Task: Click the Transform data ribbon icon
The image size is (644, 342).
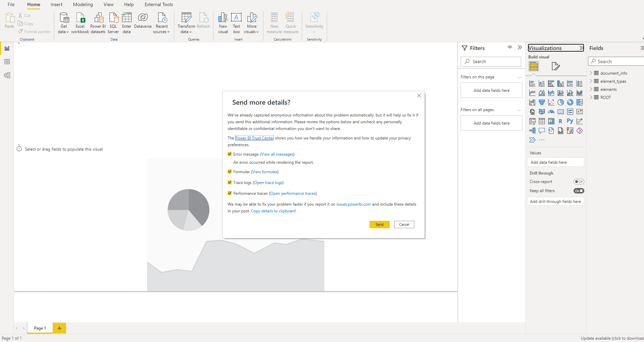Action: (186, 23)
